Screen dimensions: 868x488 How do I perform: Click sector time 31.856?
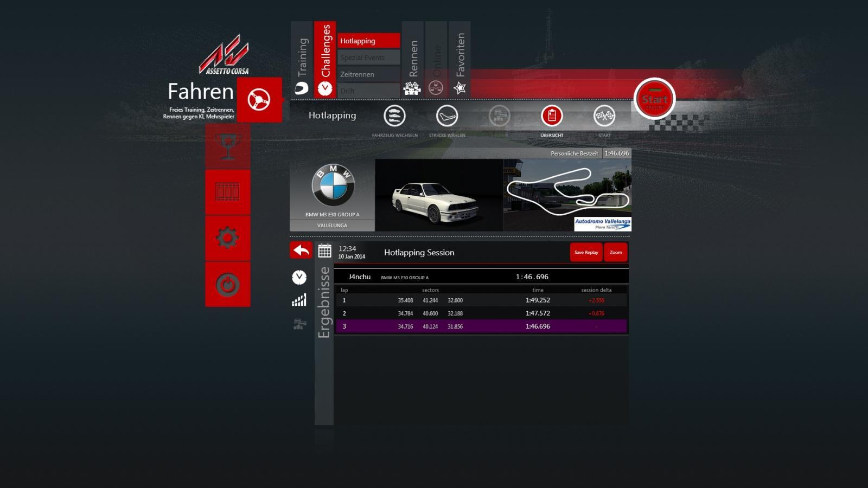(x=455, y=326)
